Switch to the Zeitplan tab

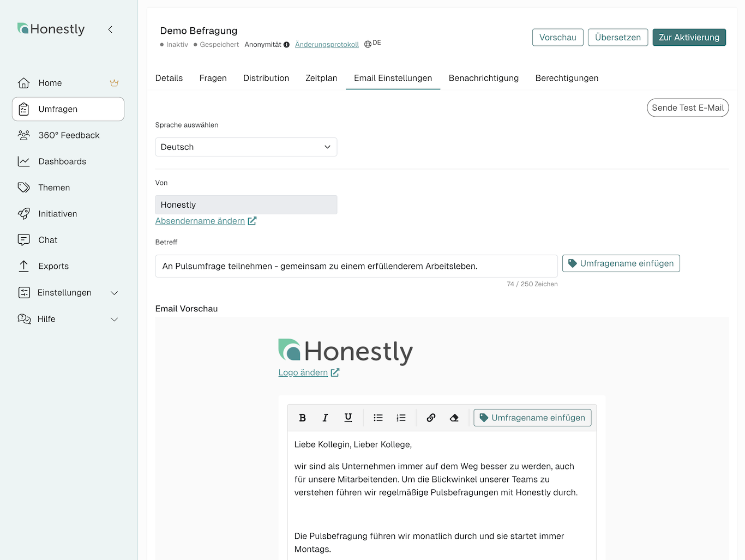[321, 78]
